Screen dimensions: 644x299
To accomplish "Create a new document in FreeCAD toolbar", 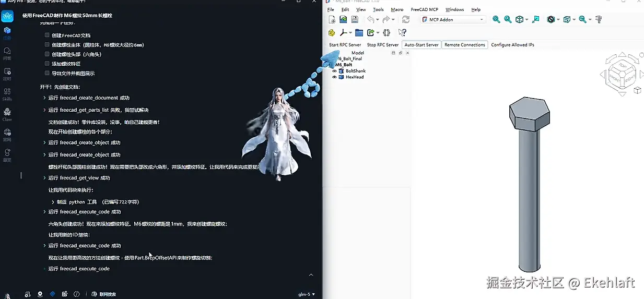I will 332,19.
